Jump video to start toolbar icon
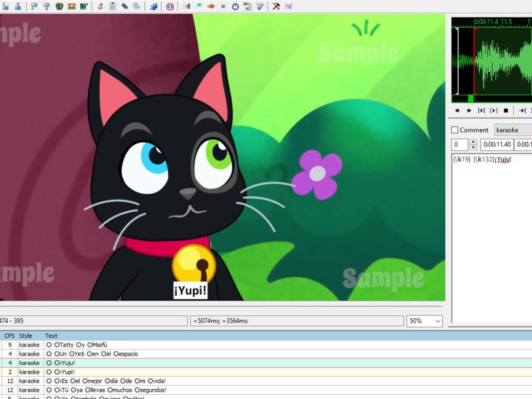 (x=5, y=6)
